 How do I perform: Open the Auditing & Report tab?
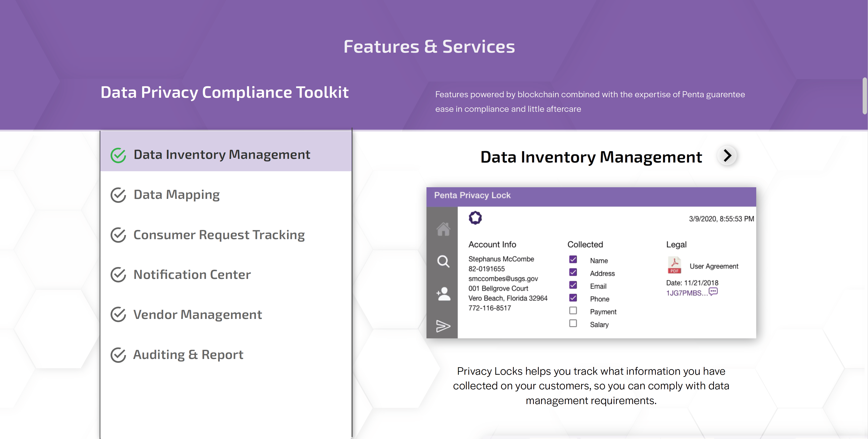point(188,355)
